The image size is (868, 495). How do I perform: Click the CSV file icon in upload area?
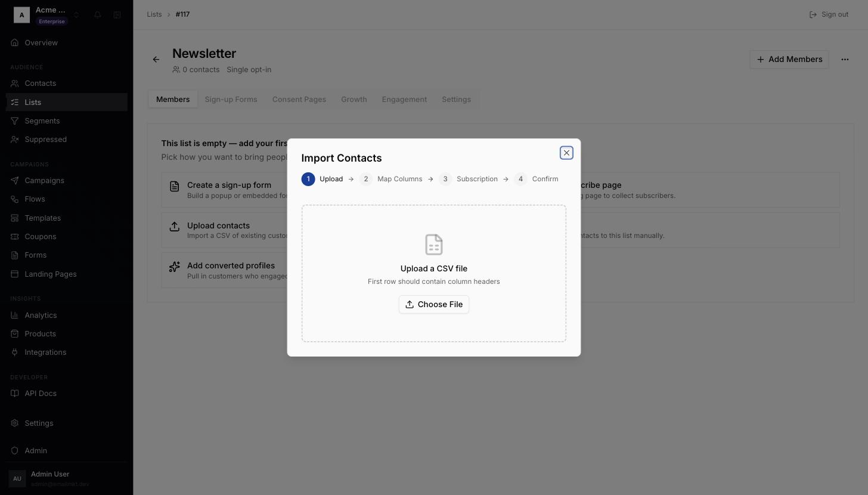click(434, 245)
